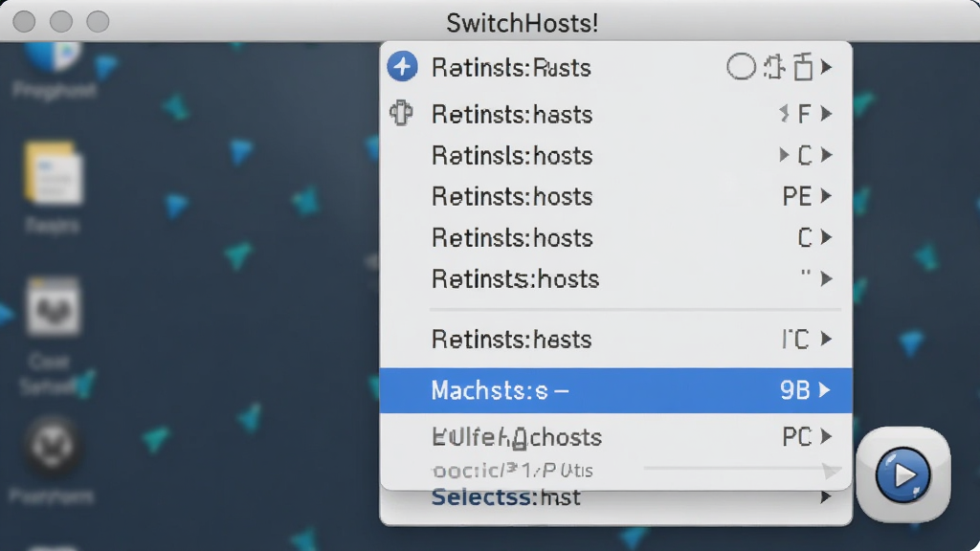Click the puzzle-piece icon on the Retinsts:Rusts row

774,67
